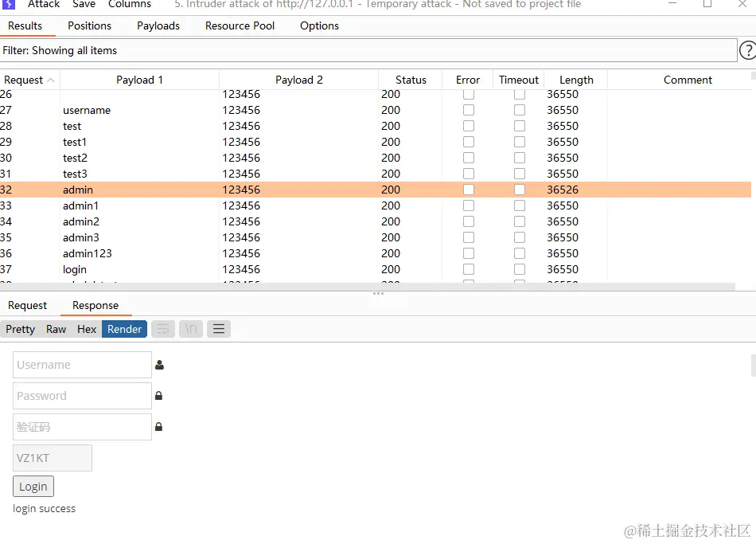Open the Save menu
This screenshot has width=756, height=544.
click(84, 4)
